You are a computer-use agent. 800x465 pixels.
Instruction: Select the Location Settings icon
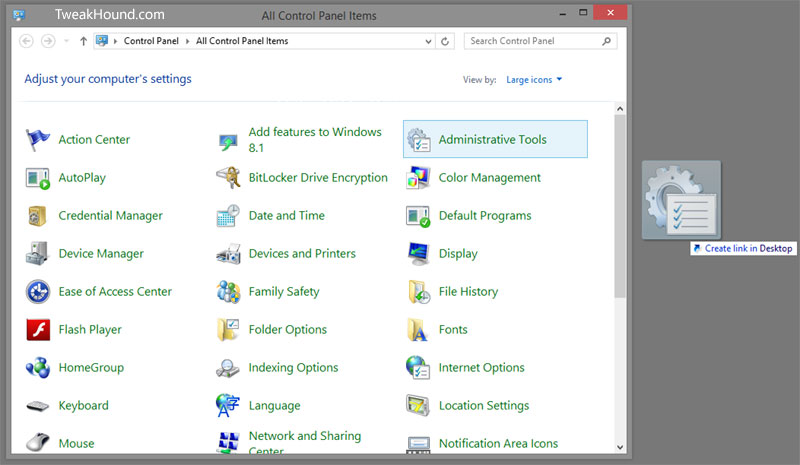tap(418, 405)
